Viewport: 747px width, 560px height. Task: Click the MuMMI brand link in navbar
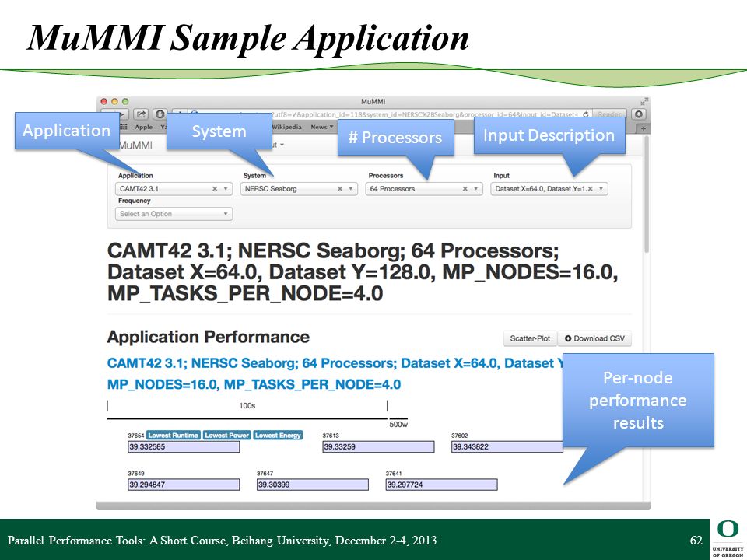click(x=135, y=145)
